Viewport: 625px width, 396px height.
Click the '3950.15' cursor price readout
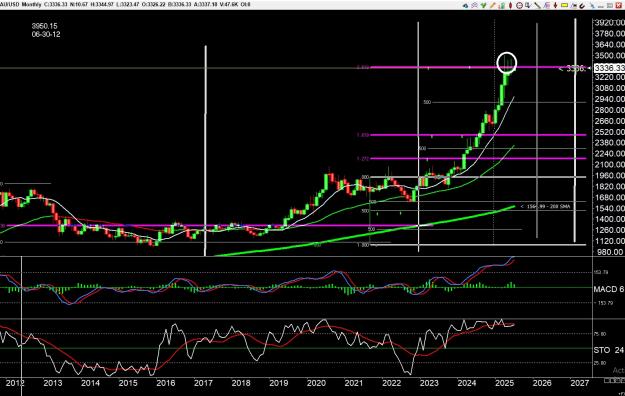[45, 26]
